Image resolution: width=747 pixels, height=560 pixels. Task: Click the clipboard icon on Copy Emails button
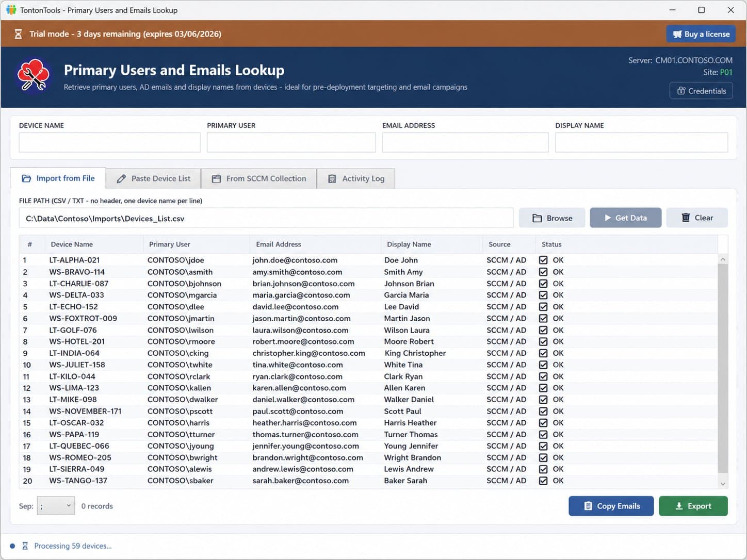pos(588,506)
